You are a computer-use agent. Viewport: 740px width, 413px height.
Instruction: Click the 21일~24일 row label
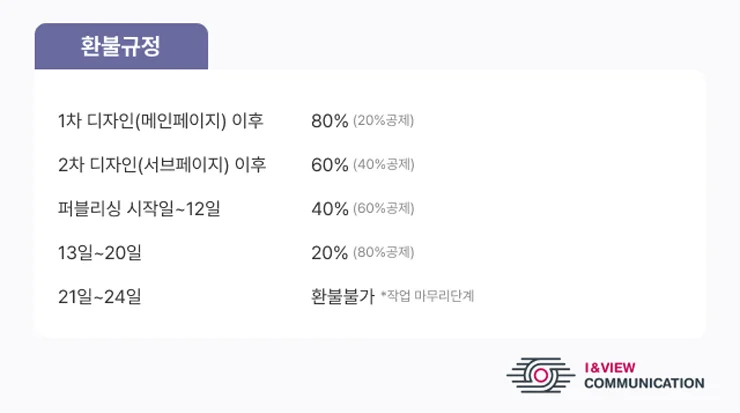point(100,296)
